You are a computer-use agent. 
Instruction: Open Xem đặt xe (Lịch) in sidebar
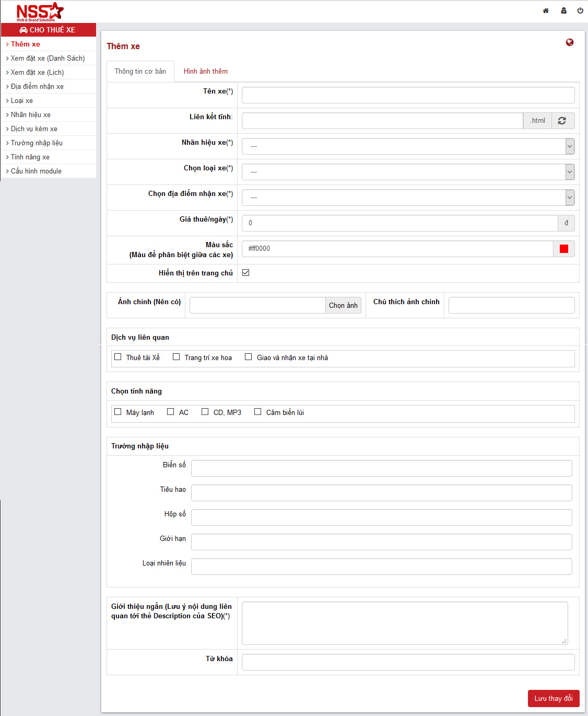coord(37,73)
